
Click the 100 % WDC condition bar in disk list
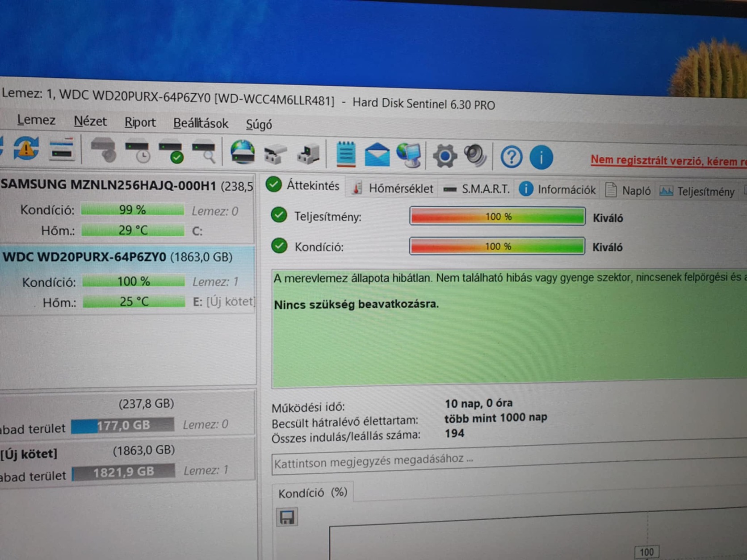click(134, 281)
